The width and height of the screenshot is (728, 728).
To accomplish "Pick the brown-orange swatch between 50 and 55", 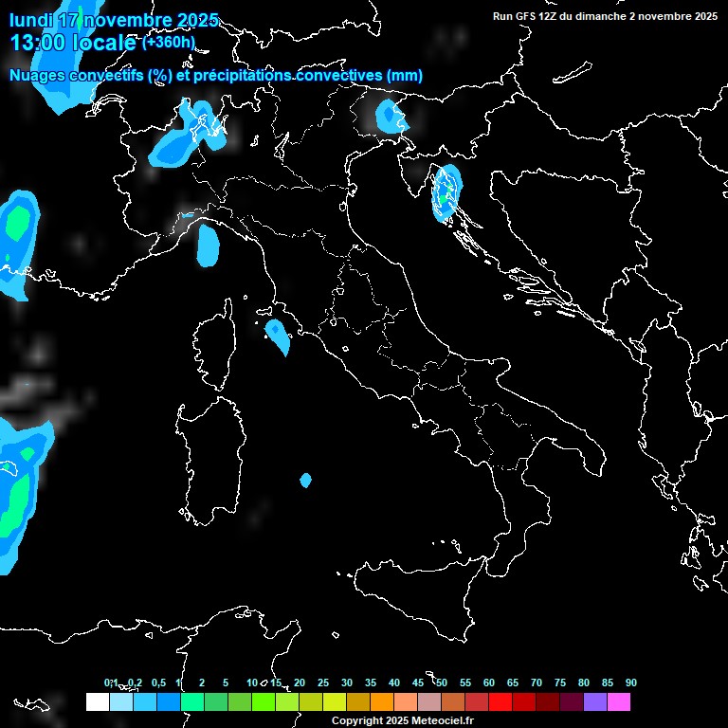I will pyautogui.click(x=453, y=701).
